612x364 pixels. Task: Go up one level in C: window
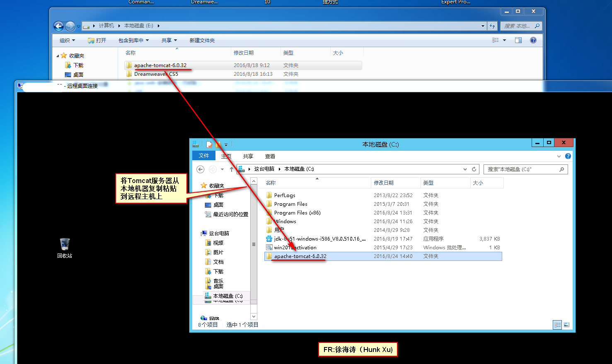point(232,169)
